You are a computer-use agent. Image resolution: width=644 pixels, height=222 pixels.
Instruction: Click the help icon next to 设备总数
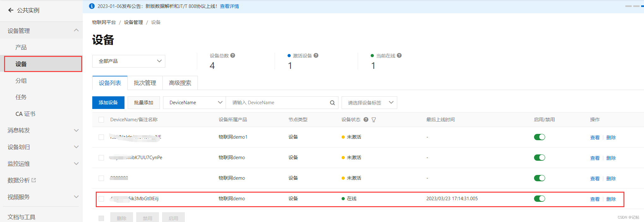click(233, 55)
